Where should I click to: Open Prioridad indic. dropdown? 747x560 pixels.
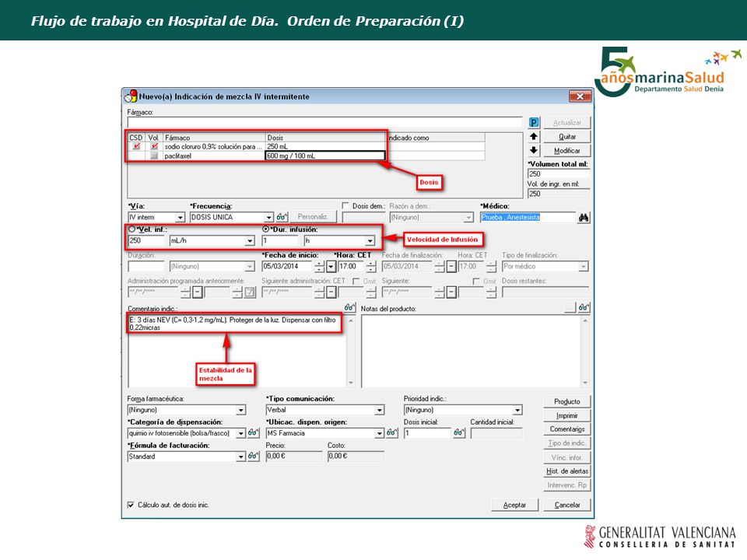coord(517,410)
